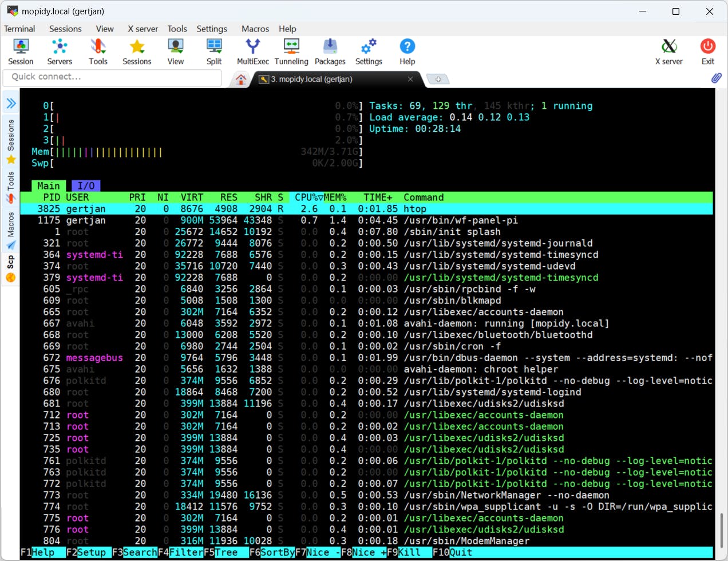Viewport: 728px width, 561px height.
Task: Close the mopidy.local session tab
Action: coord(410,80)
